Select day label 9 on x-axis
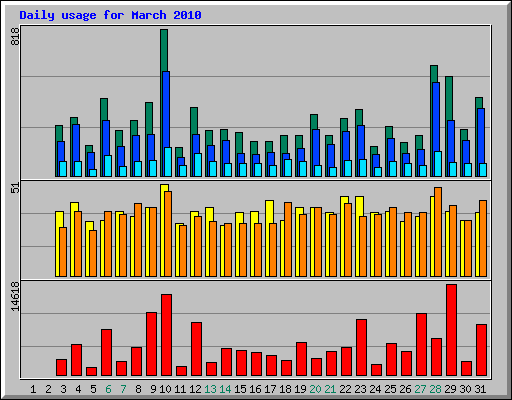Viewport: 512px width, 400px height. pyautogui.click(x=153, y=389)
